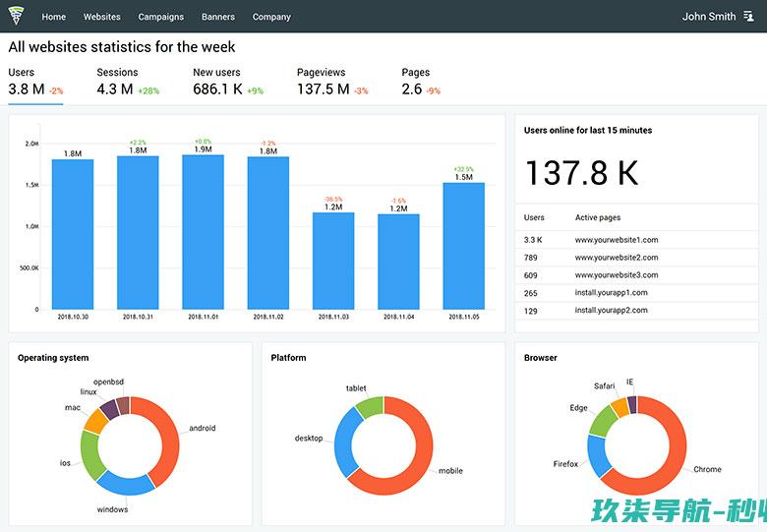The image size is (767, 532).
Task: Click the Safari segment in Browser chart
Action: pyautogui.click(x=619, y=408)
